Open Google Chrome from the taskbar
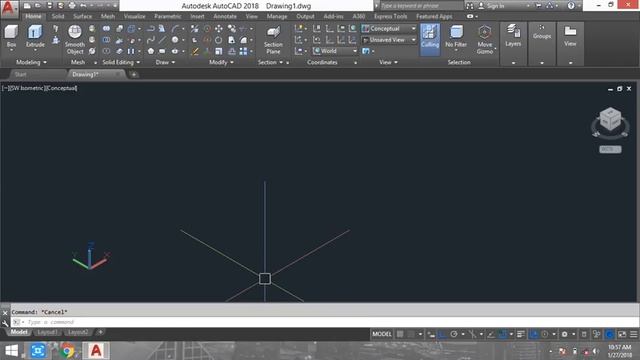Image resolution: width=640 pixels, height=360 pixels. pos(67,351)
